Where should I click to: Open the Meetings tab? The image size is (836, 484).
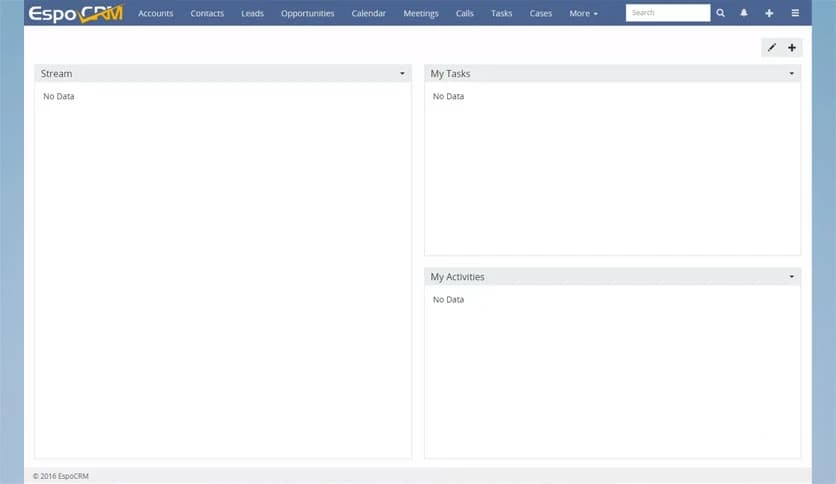(421, 13)
